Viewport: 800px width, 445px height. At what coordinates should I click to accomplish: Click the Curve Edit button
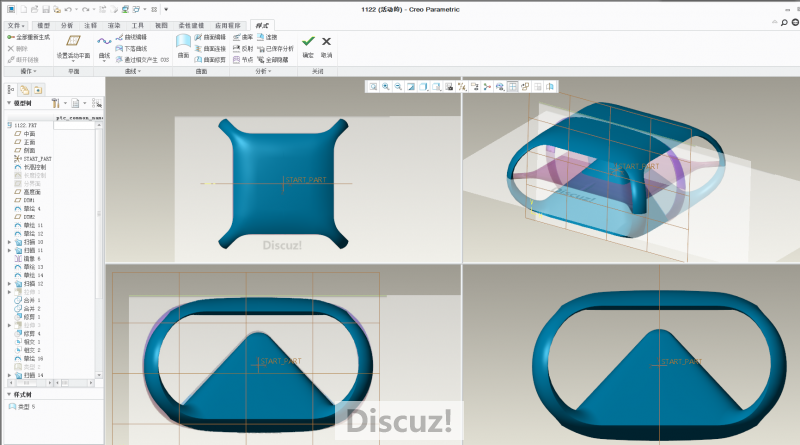(130, 37)
